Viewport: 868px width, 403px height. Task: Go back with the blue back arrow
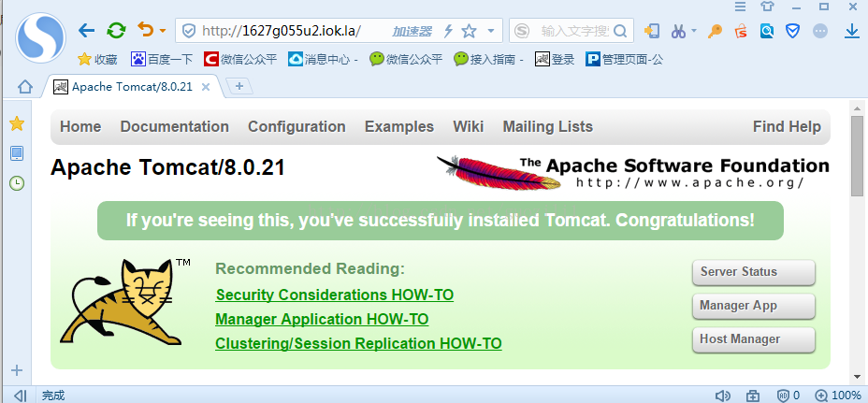point(86,31)
